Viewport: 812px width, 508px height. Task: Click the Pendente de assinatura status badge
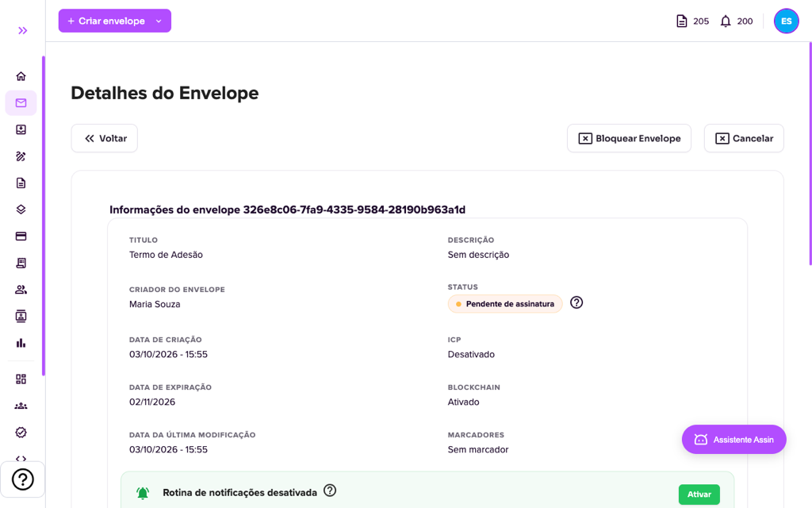pyautogui.click(x=505, y=304)
